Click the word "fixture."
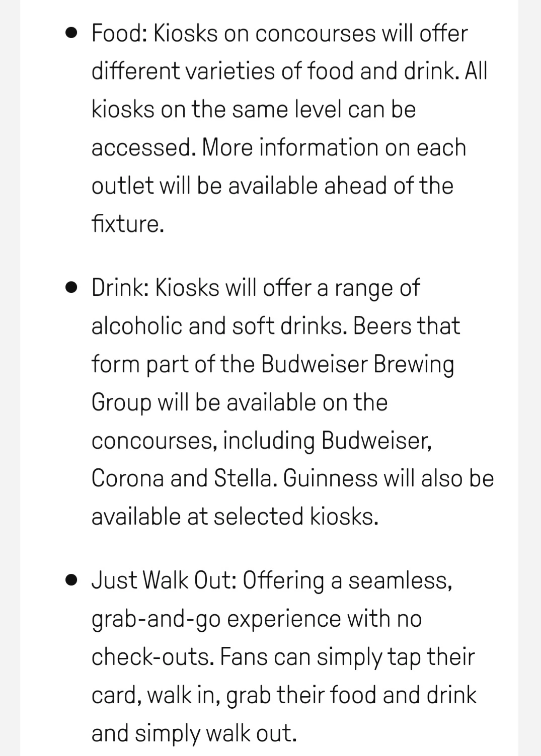Viewport: 541px width, 756px height. coord(128,224)
